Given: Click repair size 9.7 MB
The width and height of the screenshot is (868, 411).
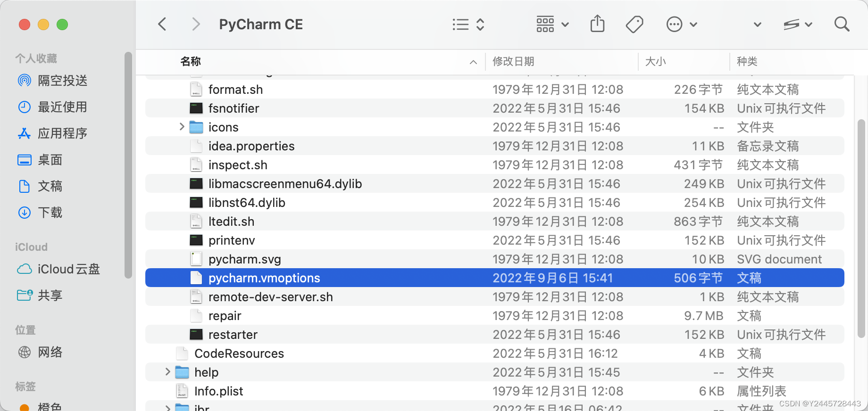Looking at the screenshot, I should pos(703,316).
